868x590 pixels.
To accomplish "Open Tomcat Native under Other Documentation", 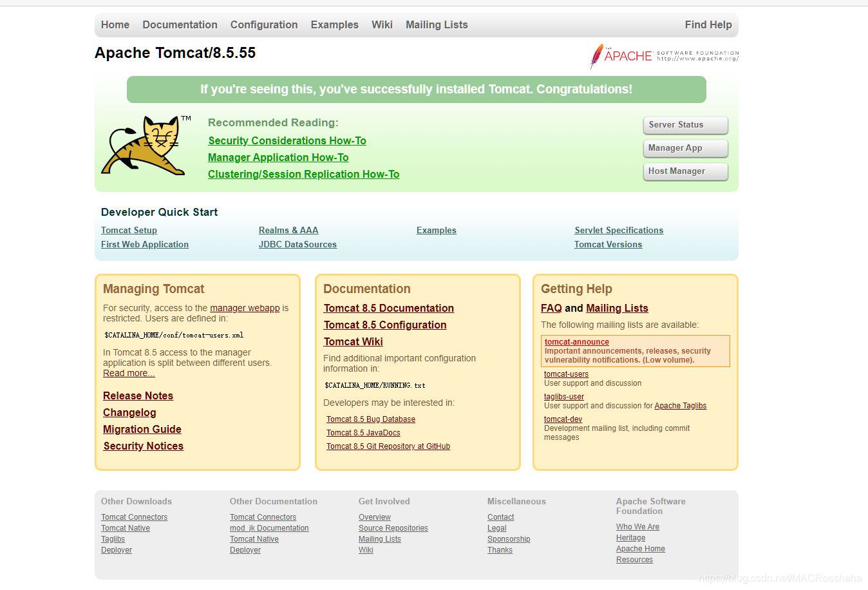I will coord(254,539).
